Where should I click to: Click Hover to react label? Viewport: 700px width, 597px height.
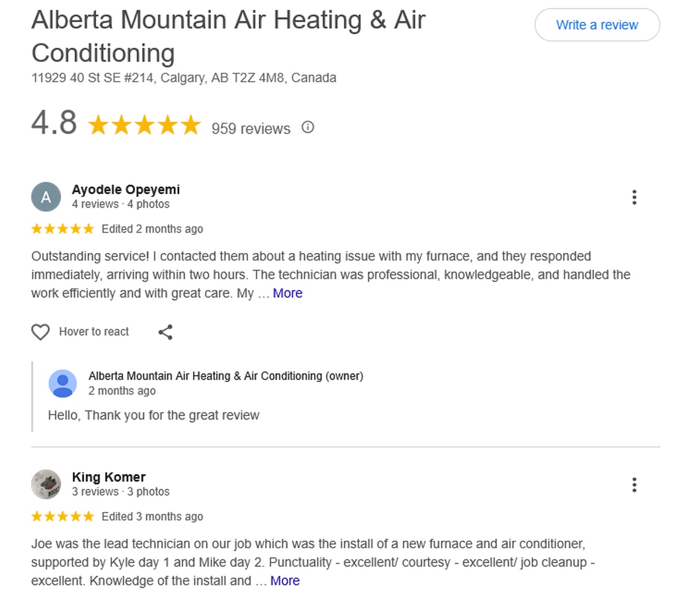point(94,332)
